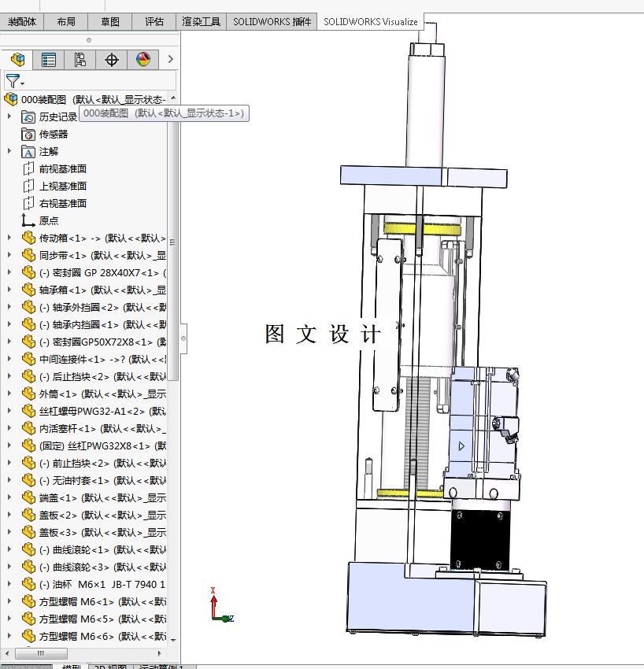Open the DimXpertManager crosshair tab
Image resolution: width=644 pixels, height=669 pixels.
(x=111, y=59)
